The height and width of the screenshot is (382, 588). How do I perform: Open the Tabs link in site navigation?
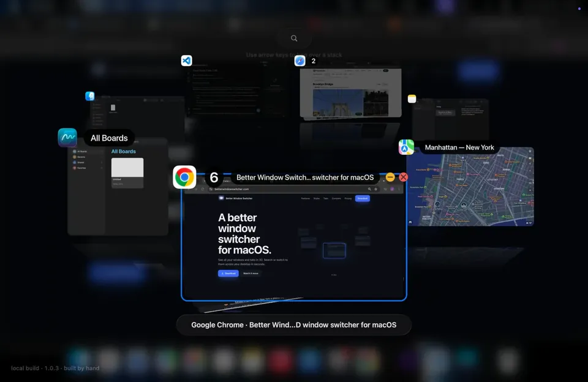coord(326,198)
